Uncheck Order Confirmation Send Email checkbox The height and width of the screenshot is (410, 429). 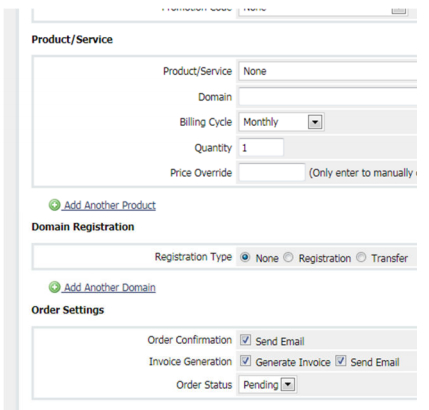245,340
